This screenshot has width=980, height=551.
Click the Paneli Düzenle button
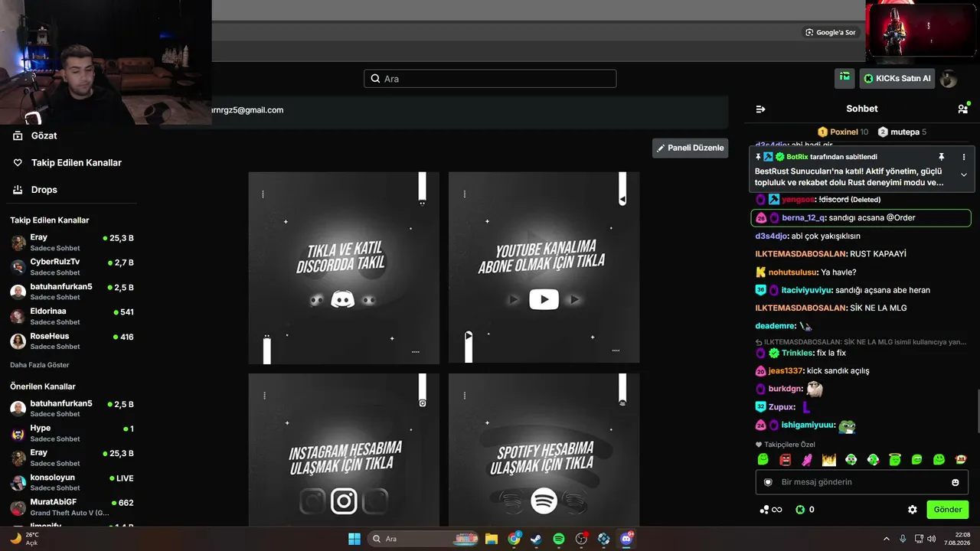tap(690, 148)
